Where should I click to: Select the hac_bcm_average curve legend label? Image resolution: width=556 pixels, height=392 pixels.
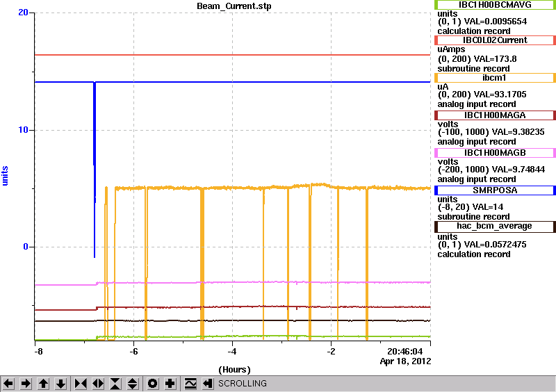pyautogui.click(x=495, y=227)
